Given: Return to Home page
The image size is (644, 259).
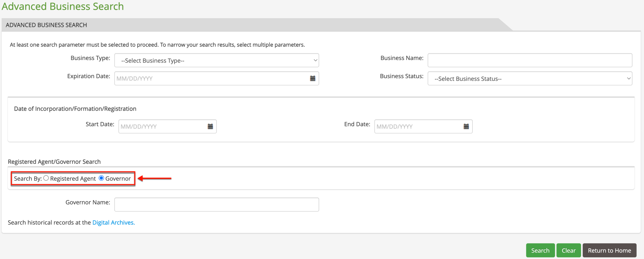Looking at the screenshot, I should point(610,250).
